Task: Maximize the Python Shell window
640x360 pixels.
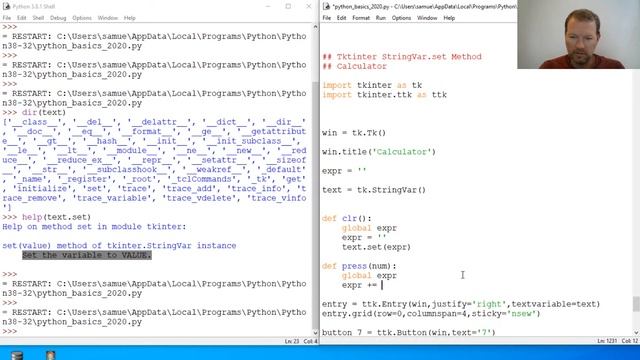Action: coord(288,7)
